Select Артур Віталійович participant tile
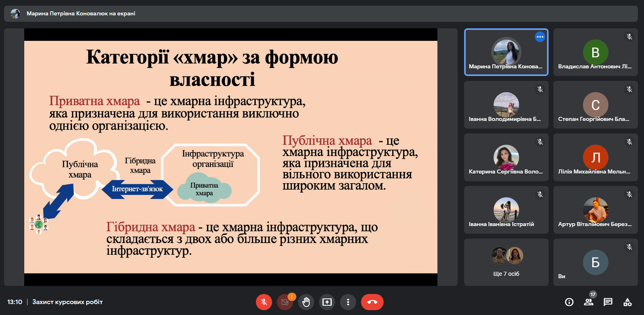This screenshot has width=644, height=315. [x=595, y=210]
